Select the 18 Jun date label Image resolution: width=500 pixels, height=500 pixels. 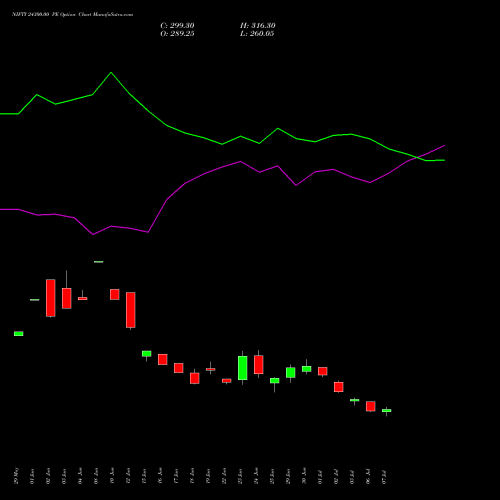coord(193,476)
